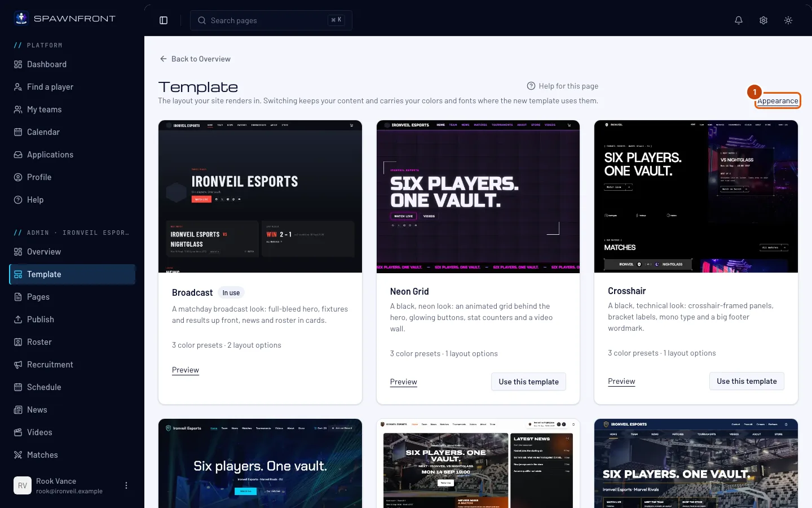Go to Find a player
The height and width of the screenshot is (508, 812).
coord(72,87)
